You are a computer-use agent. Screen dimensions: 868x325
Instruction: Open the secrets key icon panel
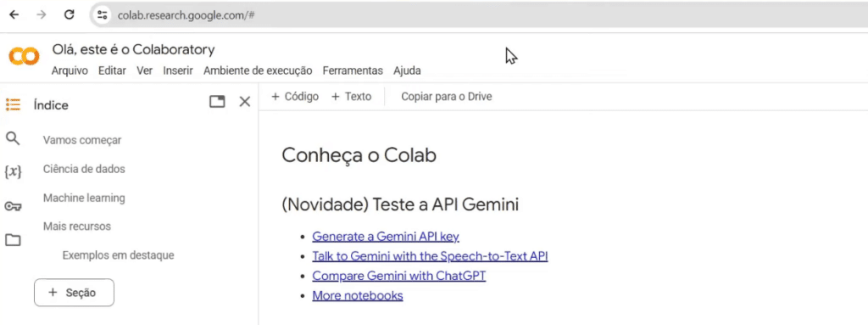click(x=13, y=206)
